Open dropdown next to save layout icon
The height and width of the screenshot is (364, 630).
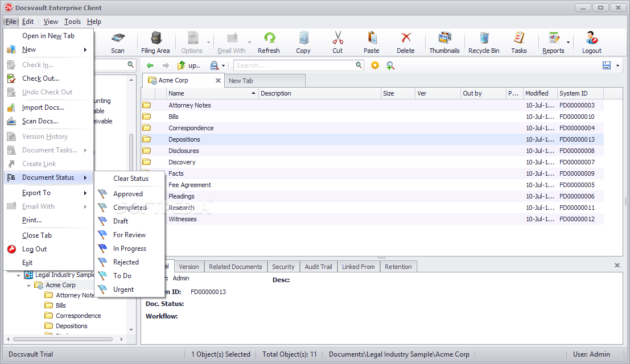point(617,65)
